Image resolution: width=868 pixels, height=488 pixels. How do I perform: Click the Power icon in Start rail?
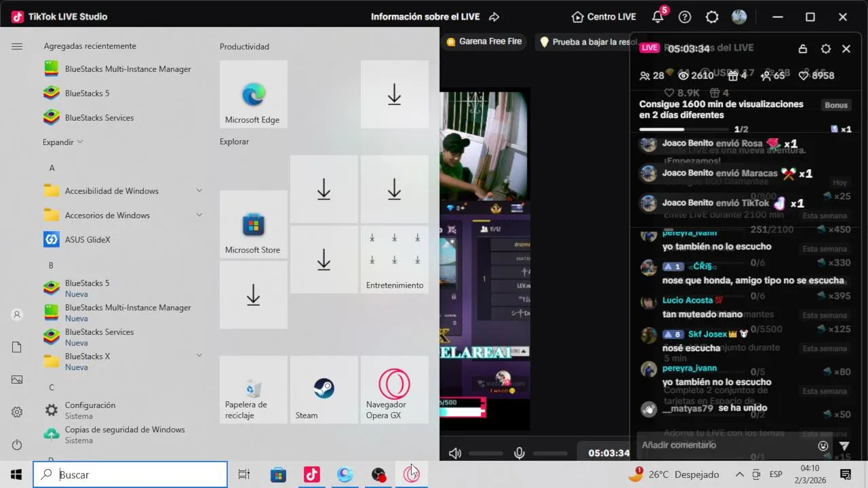coord(17,445)
